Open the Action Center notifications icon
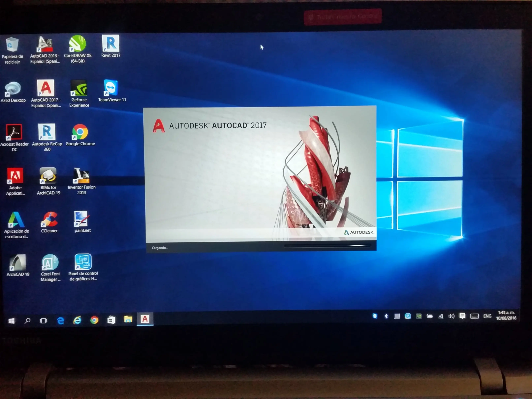532x399 pixels. [x=462, y=316]
